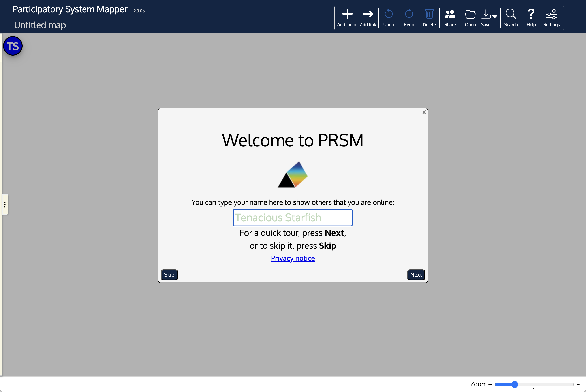Open the Help question mark

tap(531, 14)
